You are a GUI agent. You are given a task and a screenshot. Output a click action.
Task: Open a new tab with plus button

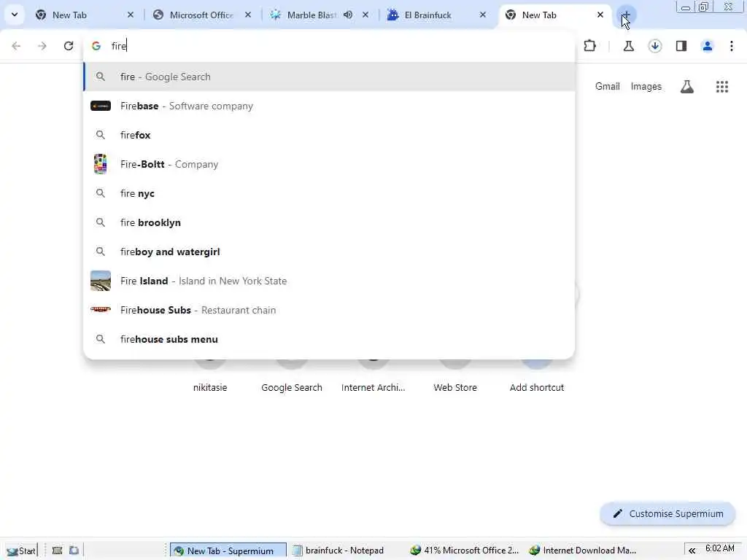click(x=626, y=15)
